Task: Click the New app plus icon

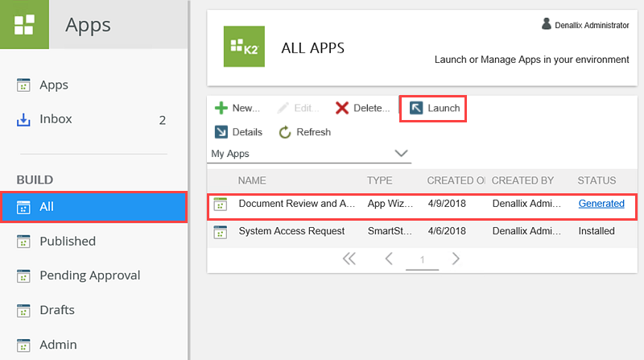Action: pyautogui.click(x=221, y=108)
